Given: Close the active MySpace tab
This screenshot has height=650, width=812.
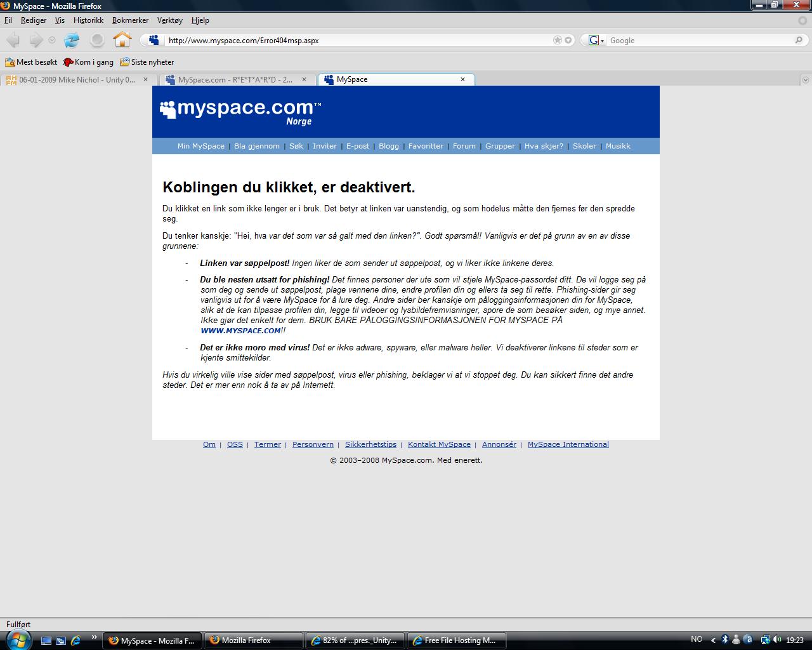Looking at the screenshot, I should click(462, 79).
